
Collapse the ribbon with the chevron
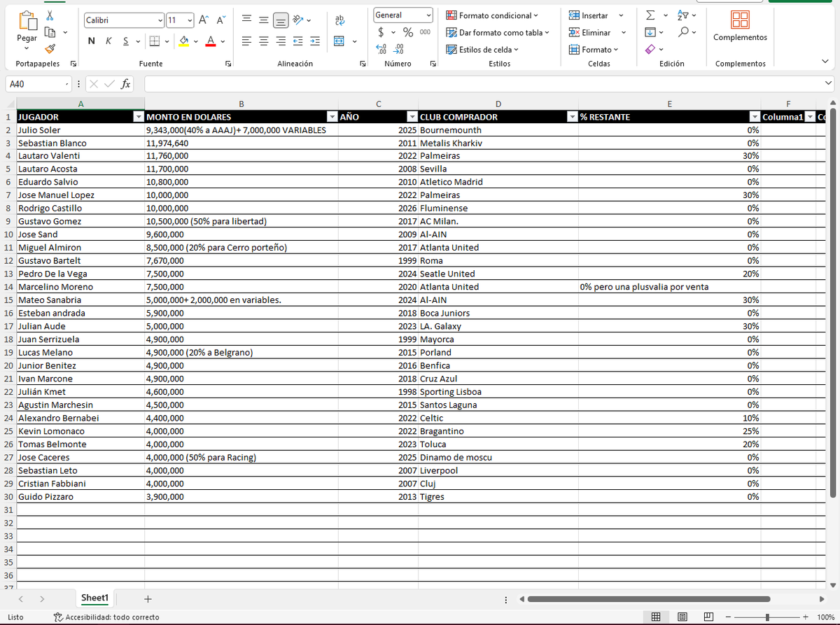(x=825, y=62)
